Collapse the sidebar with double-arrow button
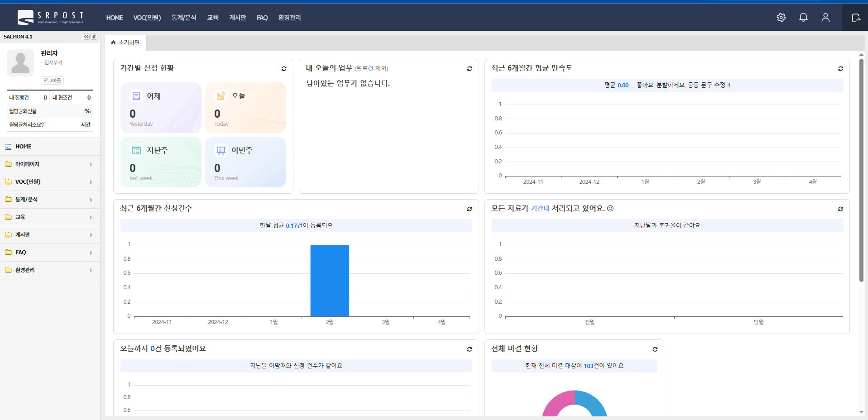The image size is (868, 420). pos(86,37)
